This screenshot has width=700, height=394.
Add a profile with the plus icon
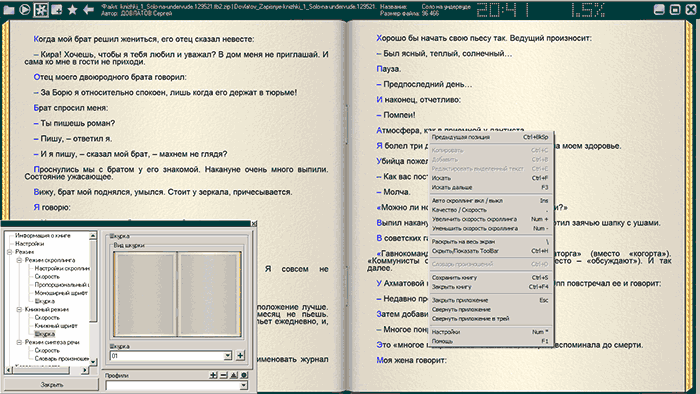point(213,375)
